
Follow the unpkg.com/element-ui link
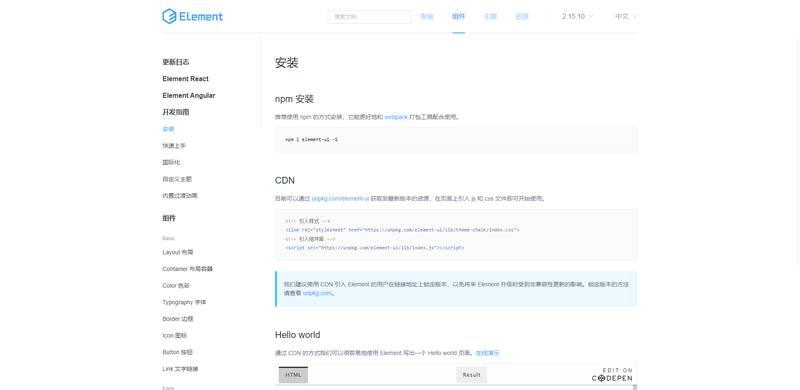pyautogui.click(x=340, y=199)
